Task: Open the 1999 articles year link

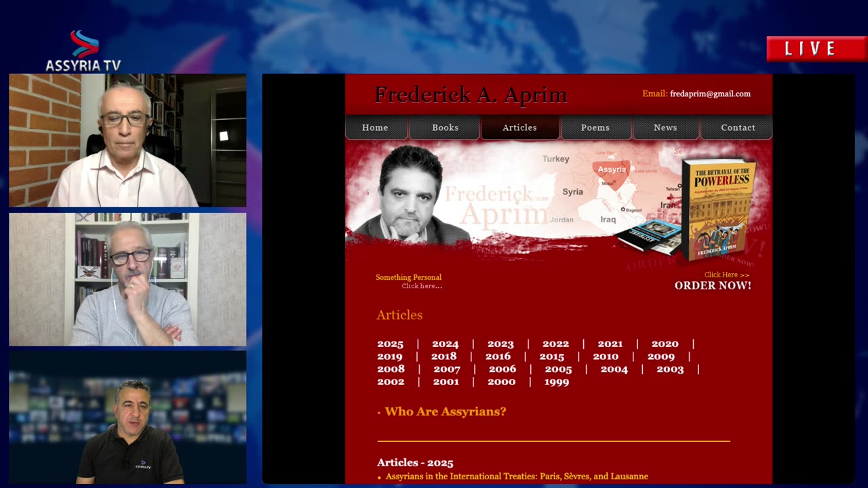Action: click(x=557, y=382)
